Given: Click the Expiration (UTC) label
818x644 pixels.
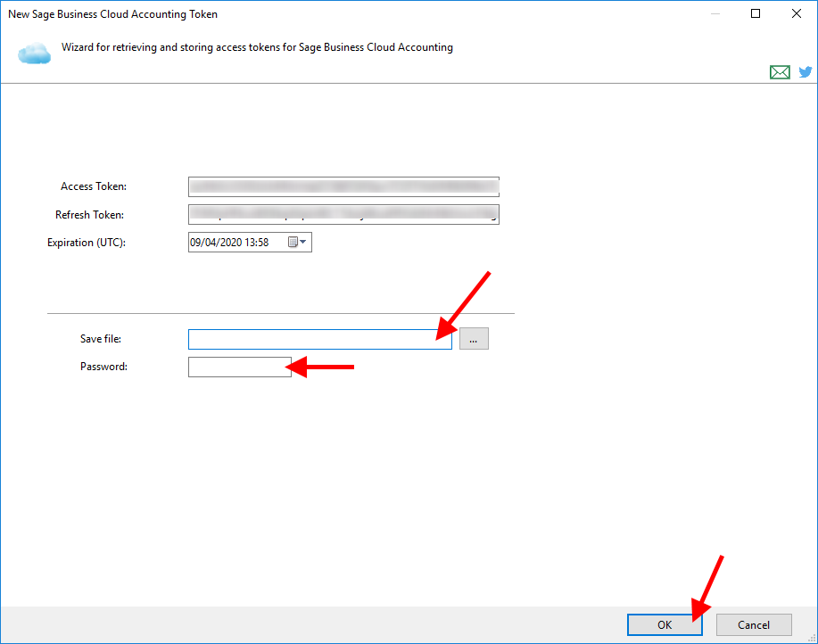Looking at the screenshot, I should click(87, 243).
